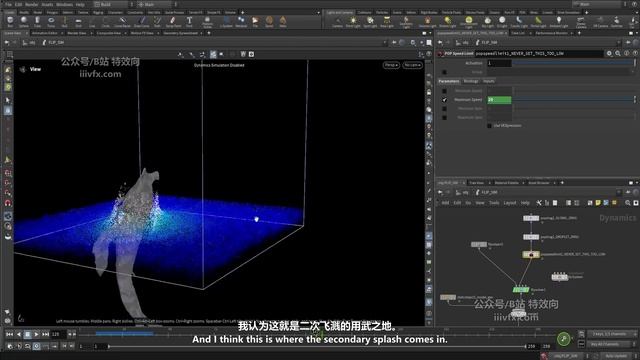Open network editor Tools menu

click(x=494, y=203)
